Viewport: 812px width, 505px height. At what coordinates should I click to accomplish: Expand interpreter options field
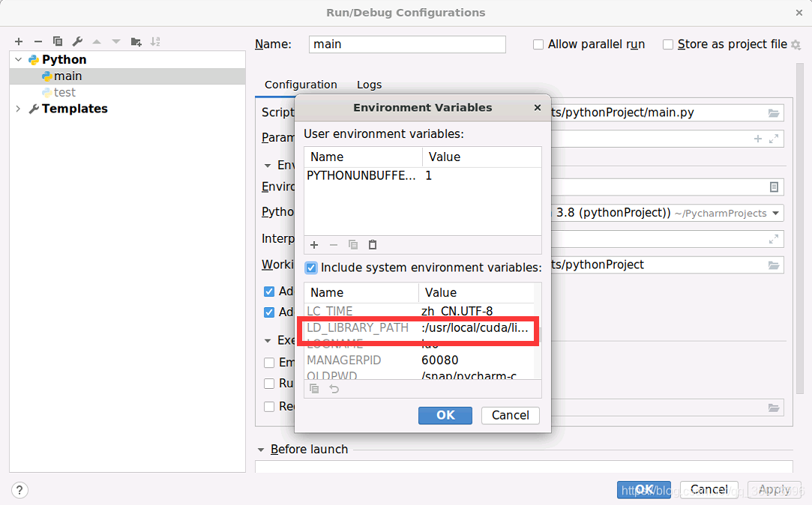(774, 239)
